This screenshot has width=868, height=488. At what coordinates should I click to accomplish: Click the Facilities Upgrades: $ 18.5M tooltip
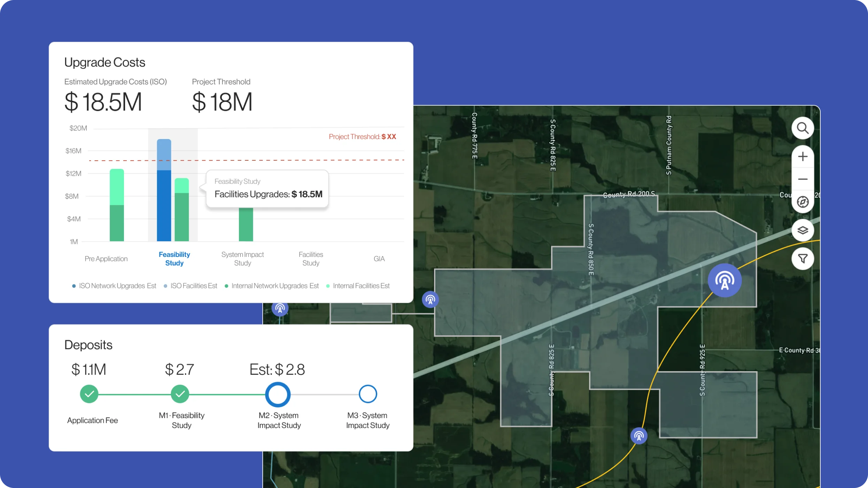click(267, 189)
